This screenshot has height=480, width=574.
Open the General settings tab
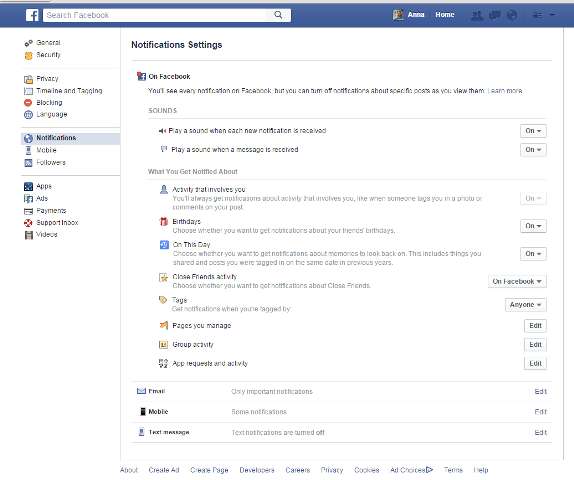(48, 43)
